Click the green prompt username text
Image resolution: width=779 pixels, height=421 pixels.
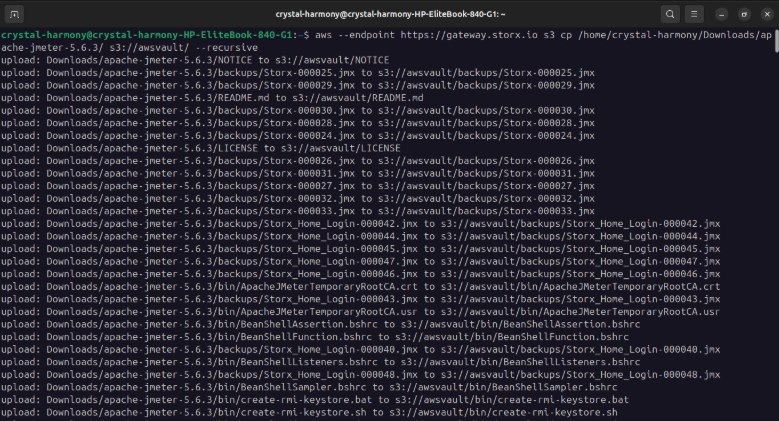pyautogui.click(x=147, y=35)
